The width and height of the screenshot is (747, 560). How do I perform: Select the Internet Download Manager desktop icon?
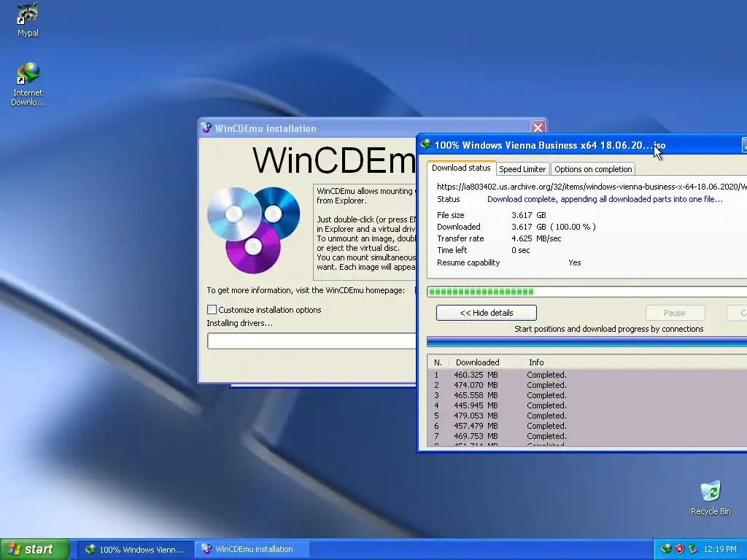click(28, 85)
